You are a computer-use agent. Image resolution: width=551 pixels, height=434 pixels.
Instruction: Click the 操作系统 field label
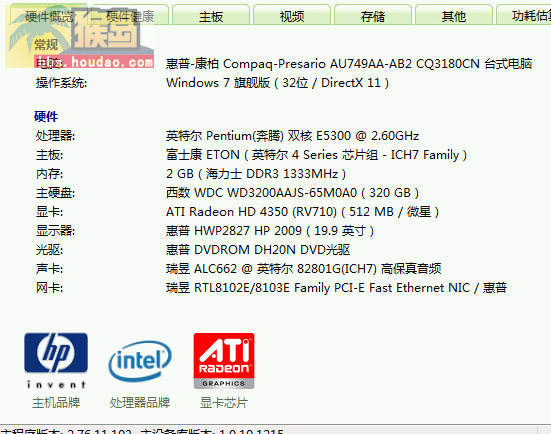pyautogui.click(x=61, y=83)
